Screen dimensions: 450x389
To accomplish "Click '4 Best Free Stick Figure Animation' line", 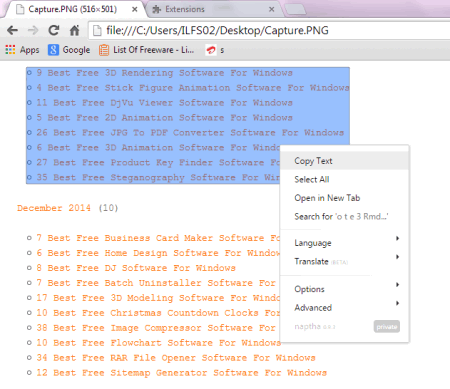I will pos(193,88).
